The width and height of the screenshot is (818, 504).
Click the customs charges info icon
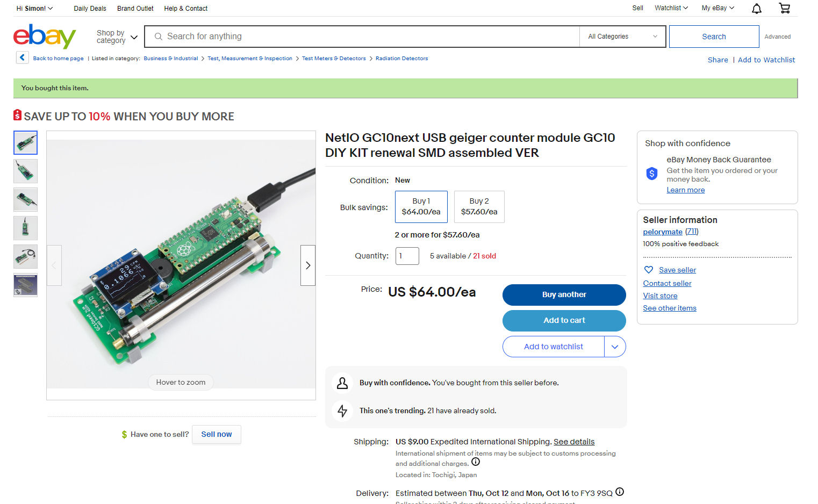pos(476,462)
